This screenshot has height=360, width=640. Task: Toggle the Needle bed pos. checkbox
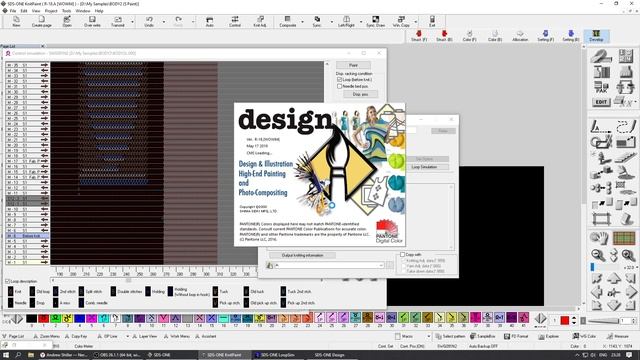click(339, 87)
